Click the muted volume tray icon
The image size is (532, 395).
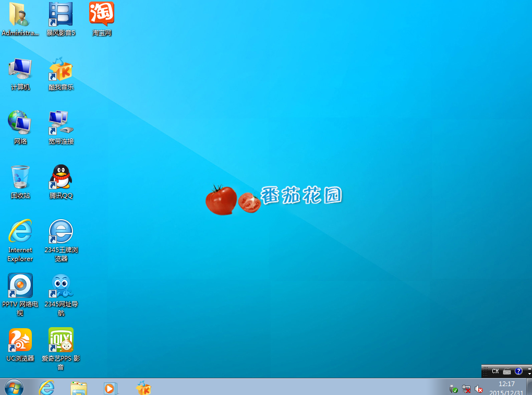click(478, 389)
